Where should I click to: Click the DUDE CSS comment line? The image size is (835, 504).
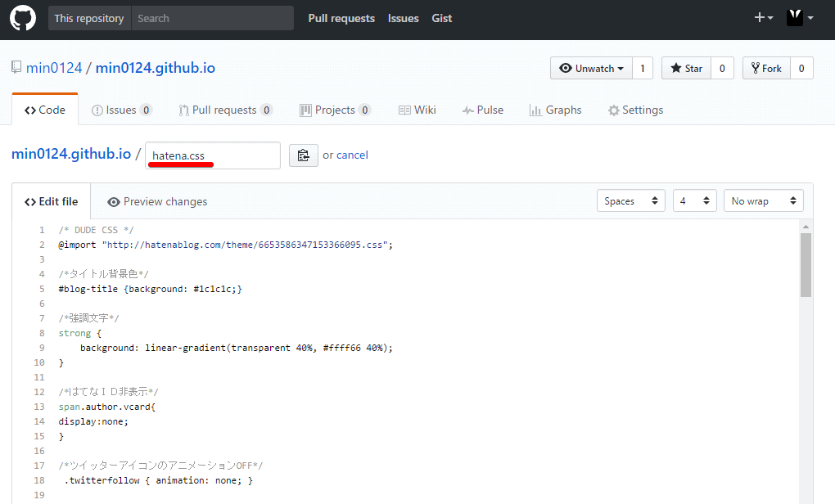click(96, 230)
